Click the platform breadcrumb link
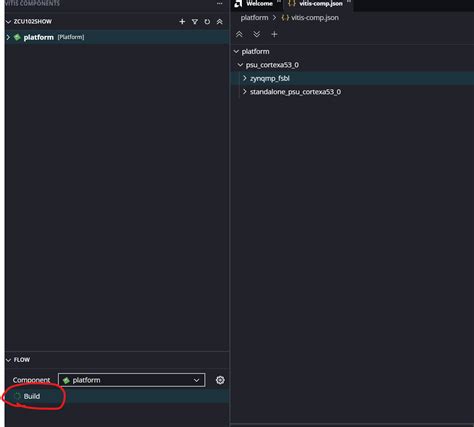The width and height of the screenshot is (474, 427). click(x=254, y=18)
